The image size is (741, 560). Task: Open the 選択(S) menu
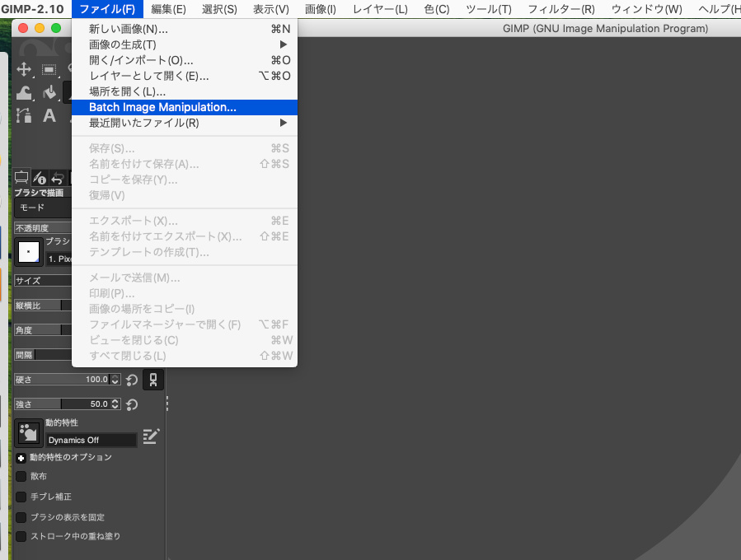[x=219, y=9]
